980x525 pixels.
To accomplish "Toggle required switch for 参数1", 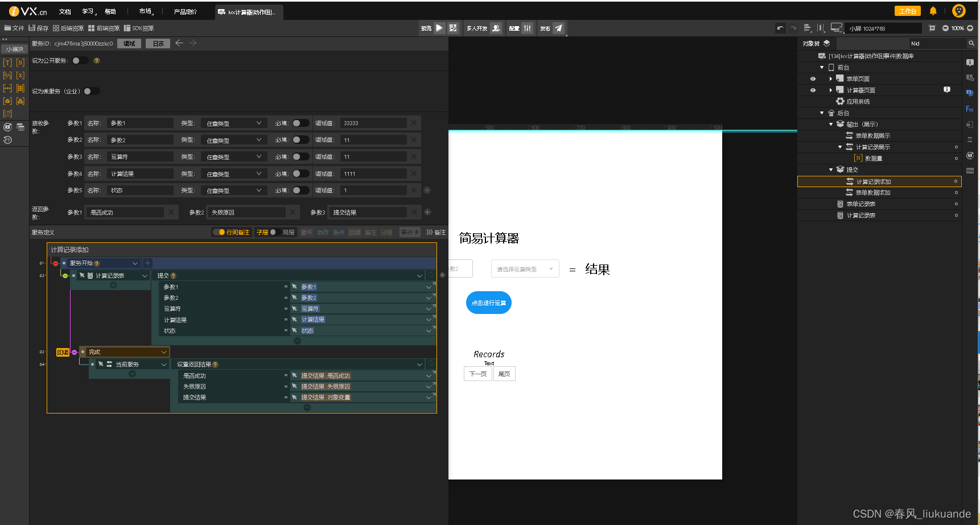I will tap(300, 123).
